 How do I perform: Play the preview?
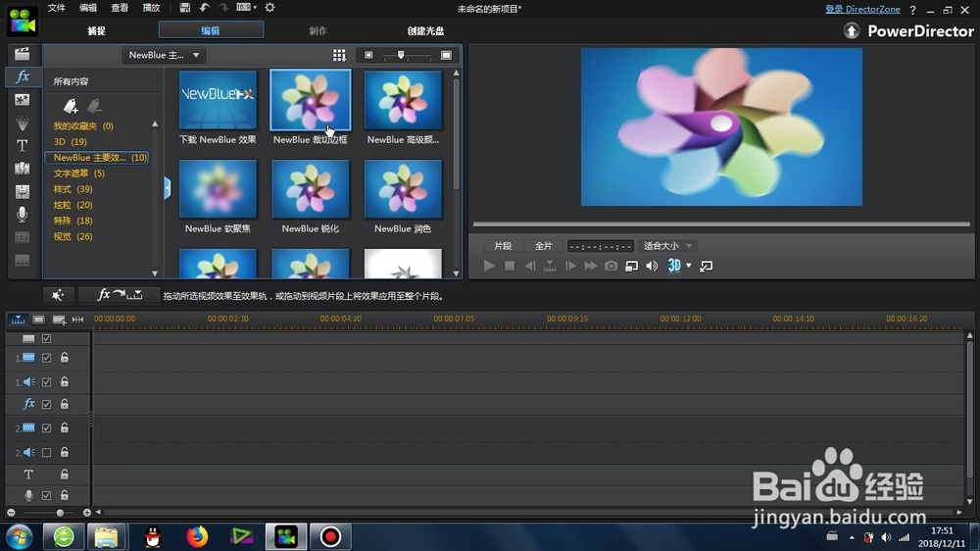click(x=489, y=266)
